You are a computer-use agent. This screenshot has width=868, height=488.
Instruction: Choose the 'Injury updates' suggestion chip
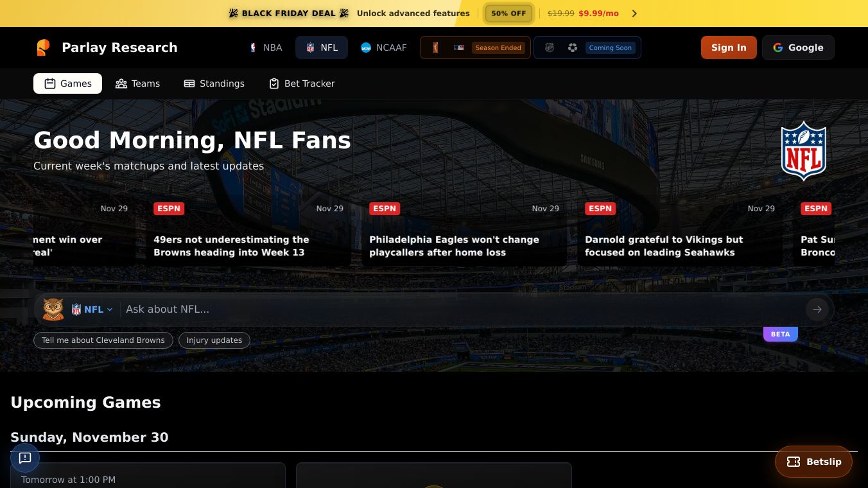[x=214, y=340]
